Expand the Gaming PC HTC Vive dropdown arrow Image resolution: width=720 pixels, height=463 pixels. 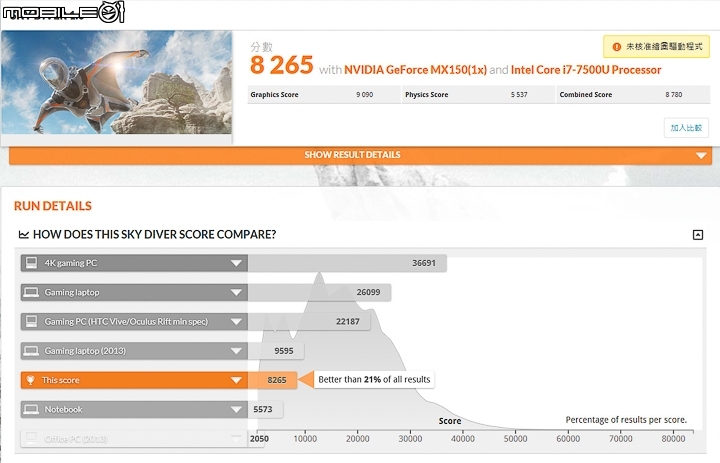236,322
